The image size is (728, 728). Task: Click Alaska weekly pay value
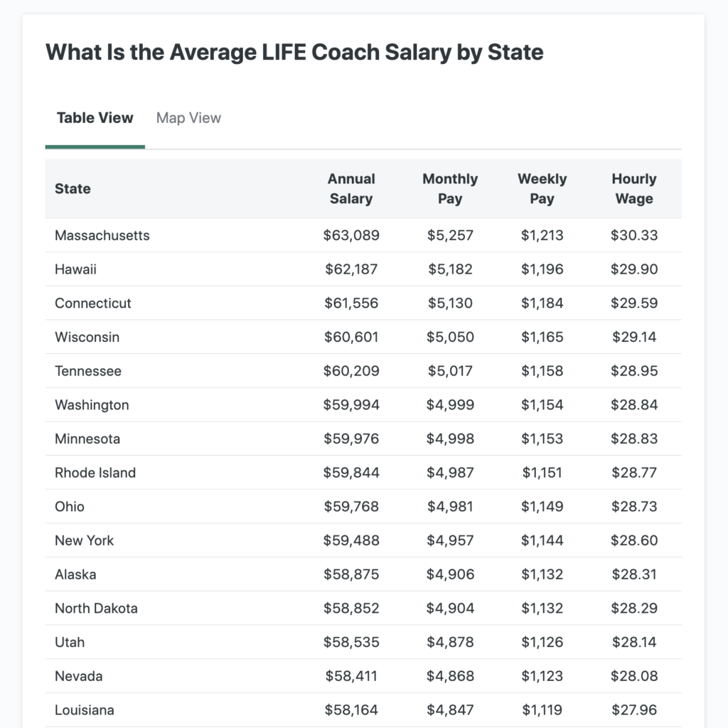542,574
